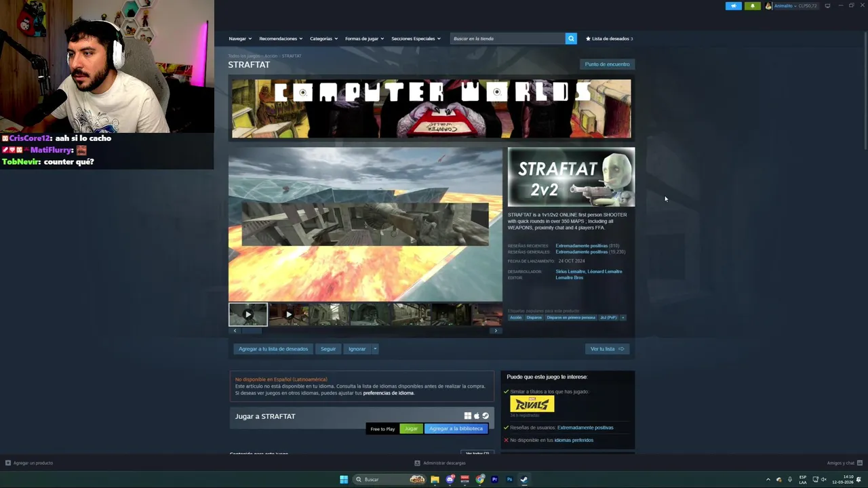Open the 'preferencias de idioma' link
868x488 pixels.
point(389,393)
